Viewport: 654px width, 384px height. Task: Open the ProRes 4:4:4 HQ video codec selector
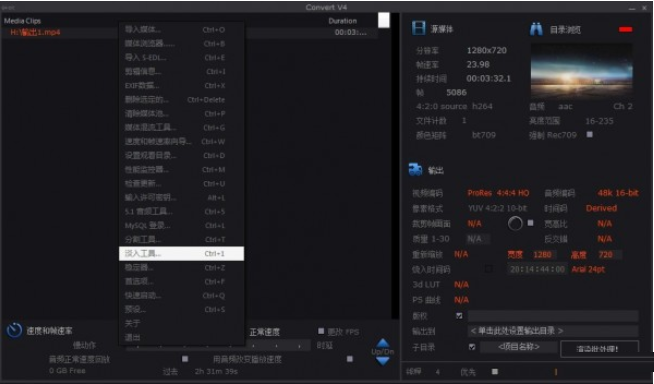click(x=498, y=193)
